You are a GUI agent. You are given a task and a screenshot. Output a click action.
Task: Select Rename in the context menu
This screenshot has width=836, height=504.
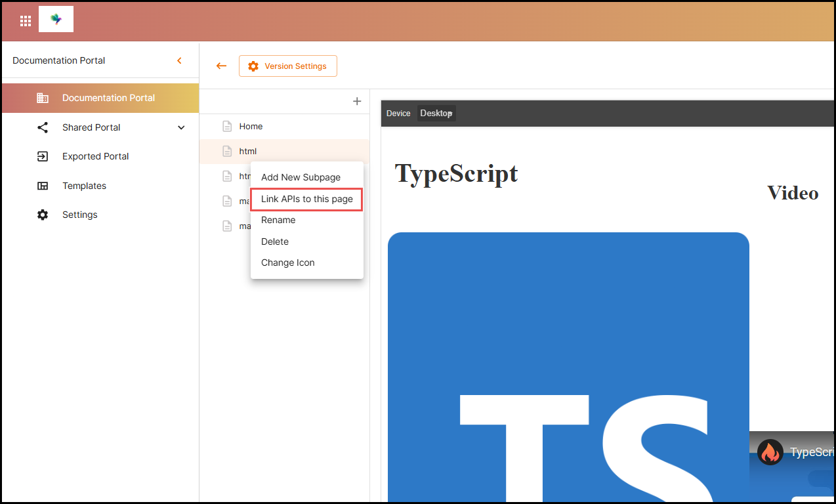[x=278, y=220]
